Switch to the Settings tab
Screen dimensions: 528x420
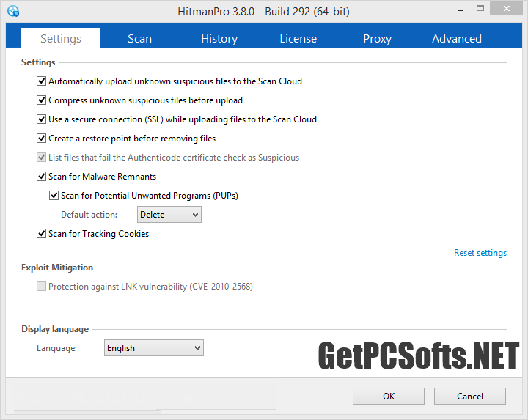pyautogui.click(x=61, y=38)
